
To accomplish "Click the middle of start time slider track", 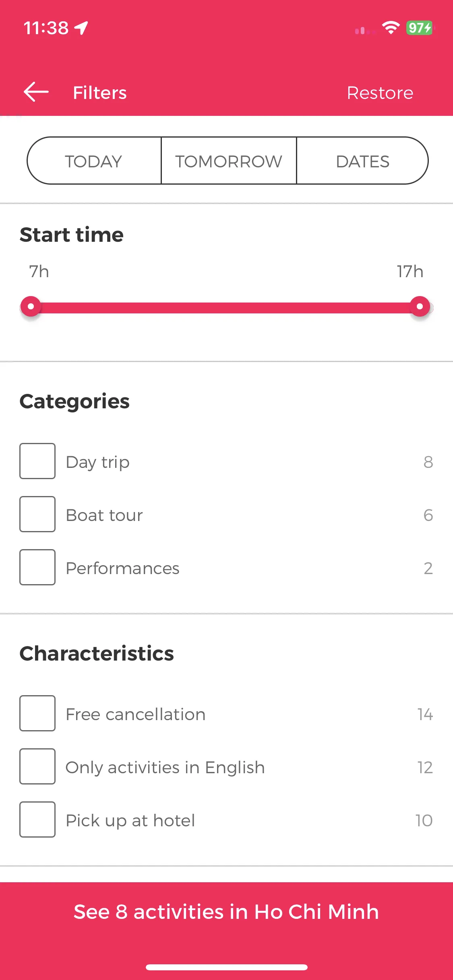I will pos(225,307).
